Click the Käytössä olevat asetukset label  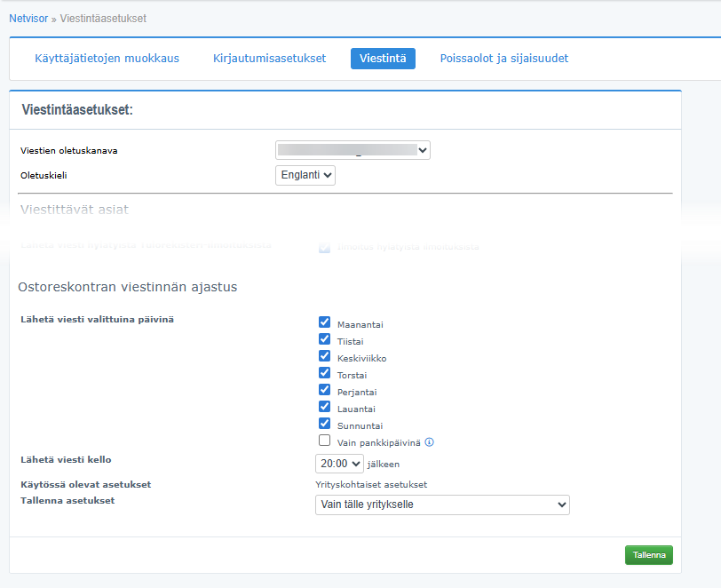pyautogui.click(x=85, y=484)
